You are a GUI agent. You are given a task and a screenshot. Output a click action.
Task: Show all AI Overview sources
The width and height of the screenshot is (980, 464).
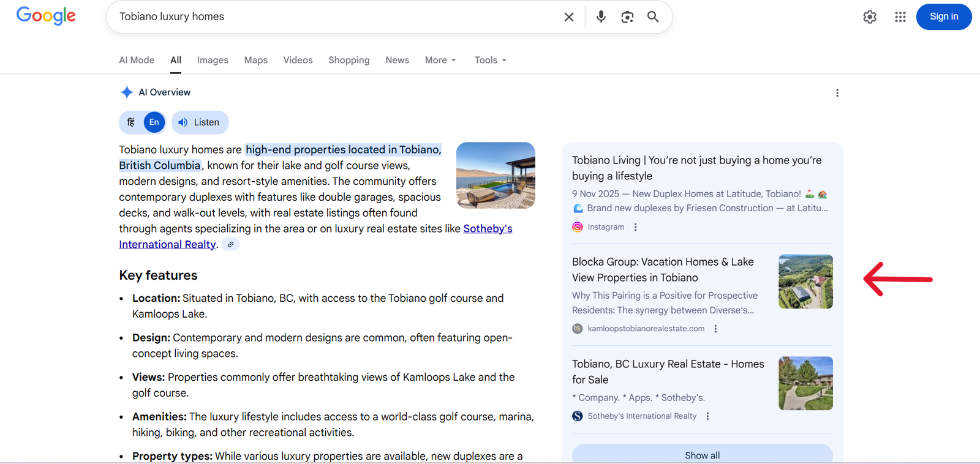click(703, 455)
